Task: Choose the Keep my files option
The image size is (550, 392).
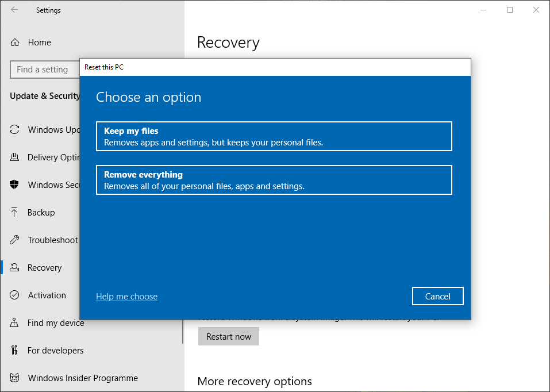Action: (274, 136)
